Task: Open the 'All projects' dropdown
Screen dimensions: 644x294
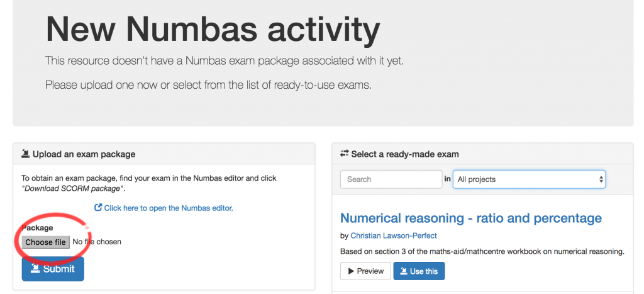Action: (x=529, y=179)
